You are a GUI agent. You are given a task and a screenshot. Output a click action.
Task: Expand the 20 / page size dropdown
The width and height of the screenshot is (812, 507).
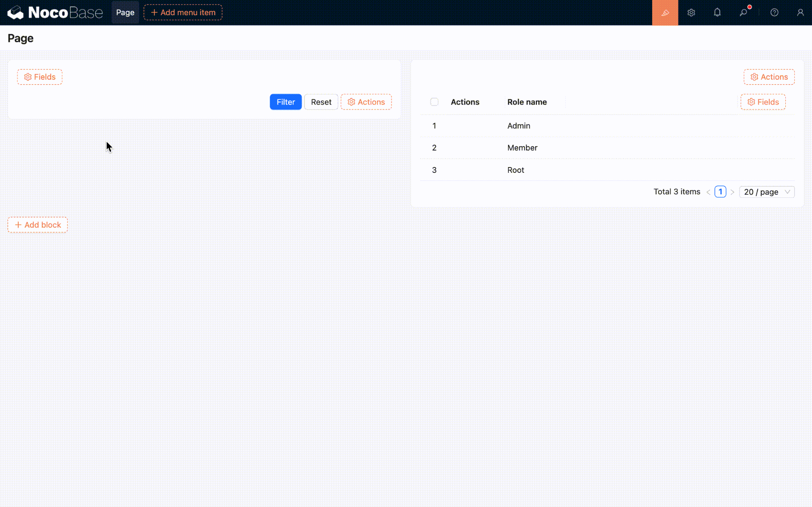pyautogui.click(x=767, y=192)
